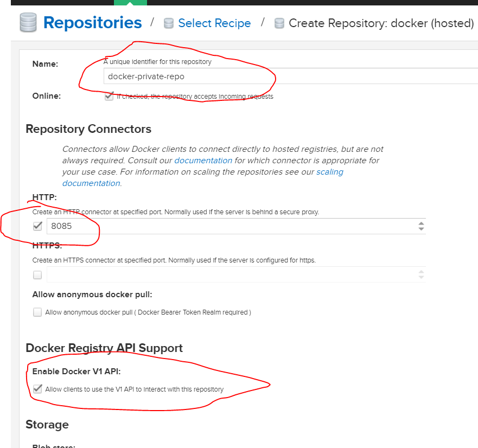478x448 pixels.
Task: Enable anonymous docker pull
Action: [37, 312]
